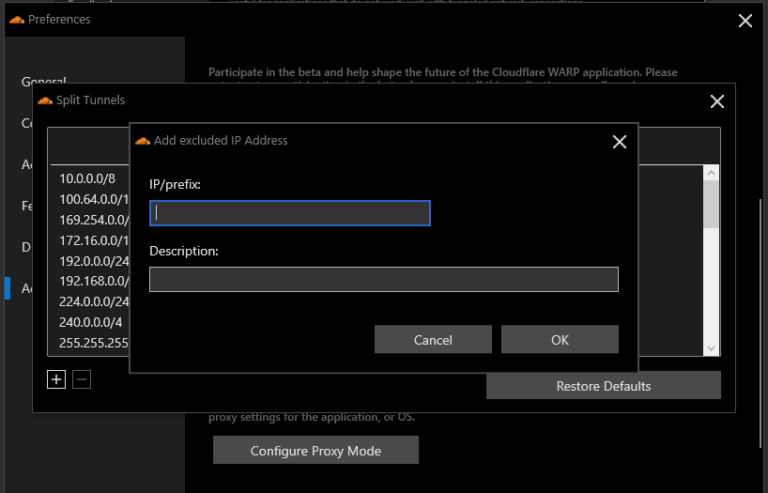The height and width of the screenshot is (493, 768).
Task: Switch to the General preferences tab
Action: [44, 82]
